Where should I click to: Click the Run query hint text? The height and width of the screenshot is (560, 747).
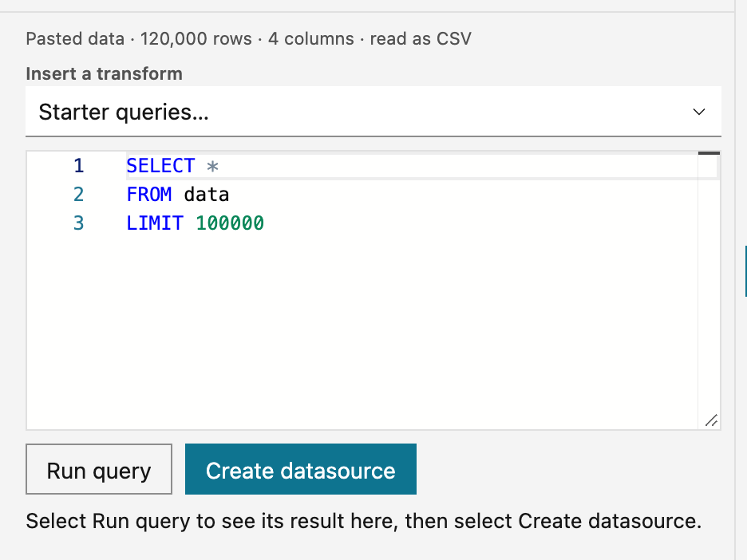click(x=363, y=521)
